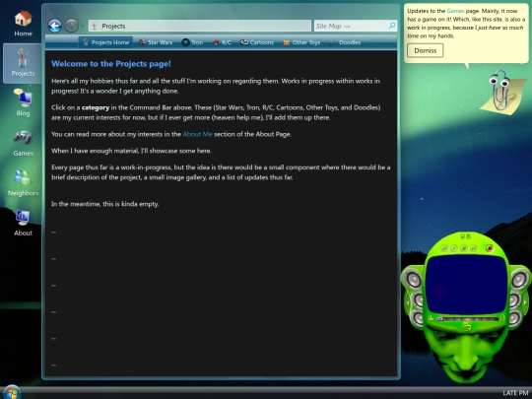Open the Other Toys tab

click(301, 42)
